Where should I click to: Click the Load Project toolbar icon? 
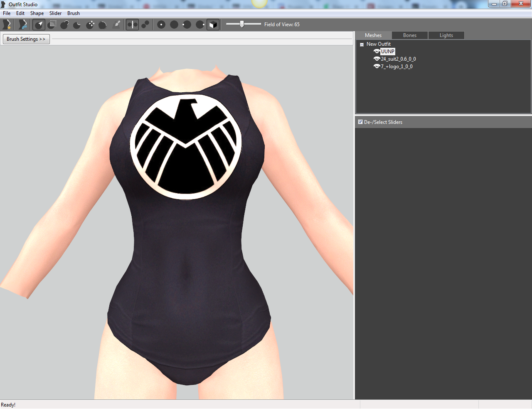coord(22,25)
